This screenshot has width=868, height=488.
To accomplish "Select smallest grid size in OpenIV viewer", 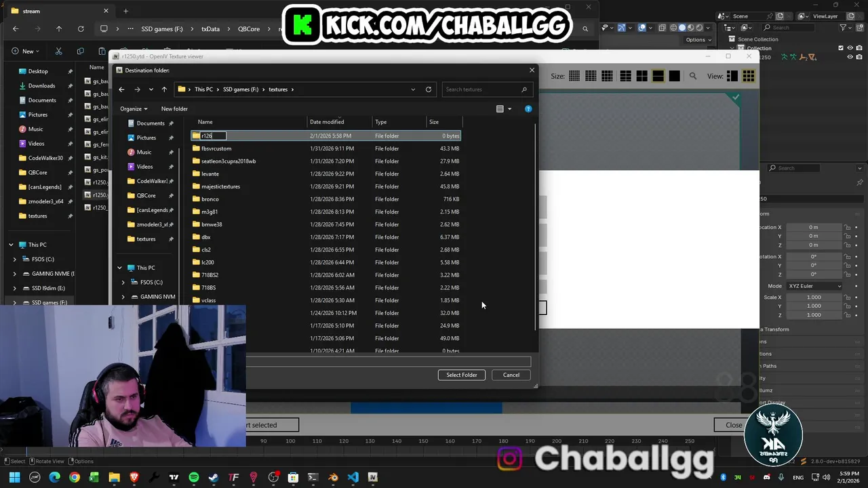I will [574, 76].
